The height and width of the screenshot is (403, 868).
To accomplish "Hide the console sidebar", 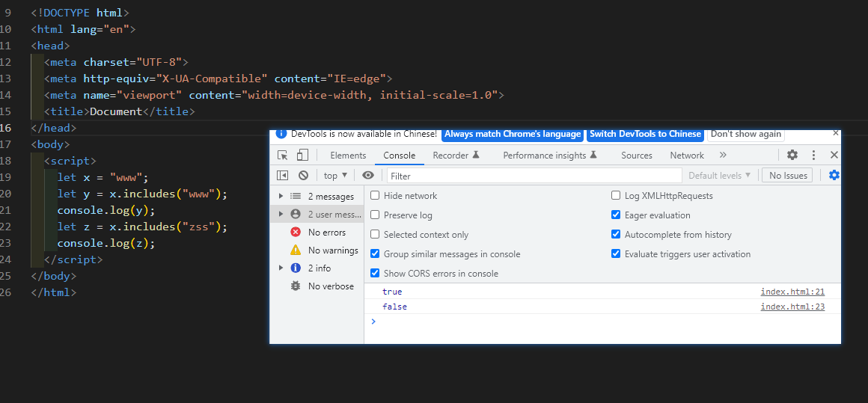I will (x=282, y=176).
